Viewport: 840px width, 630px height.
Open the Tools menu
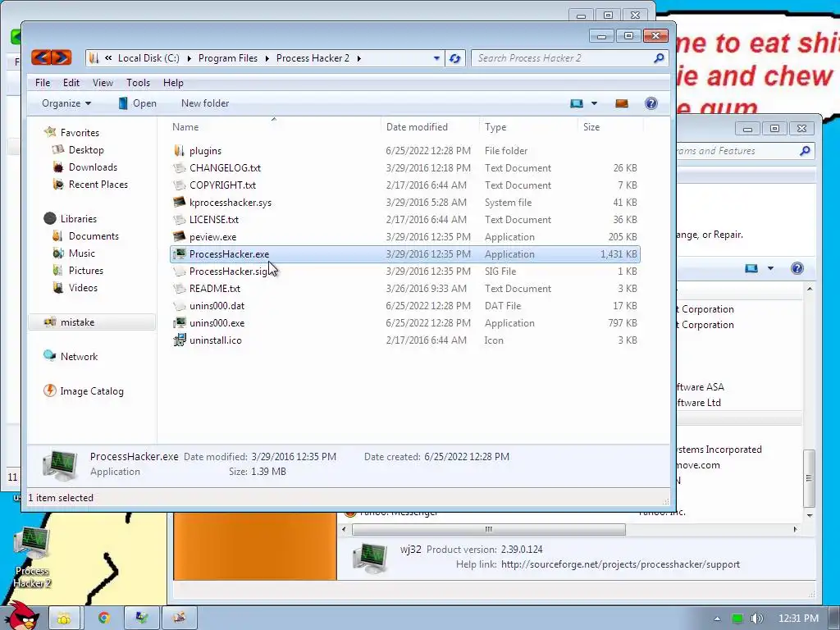(x=138, y=83)
